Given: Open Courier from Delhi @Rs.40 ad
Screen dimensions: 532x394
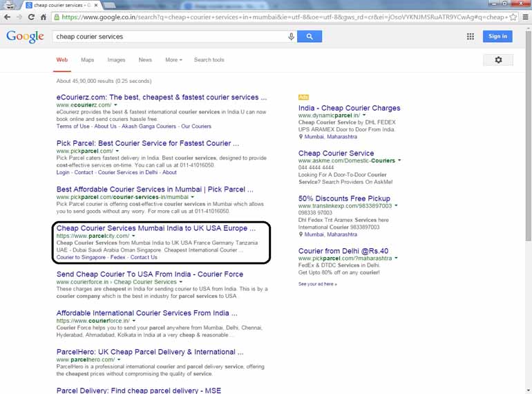Looking at the screenshot, I should (x=343, y=251).
